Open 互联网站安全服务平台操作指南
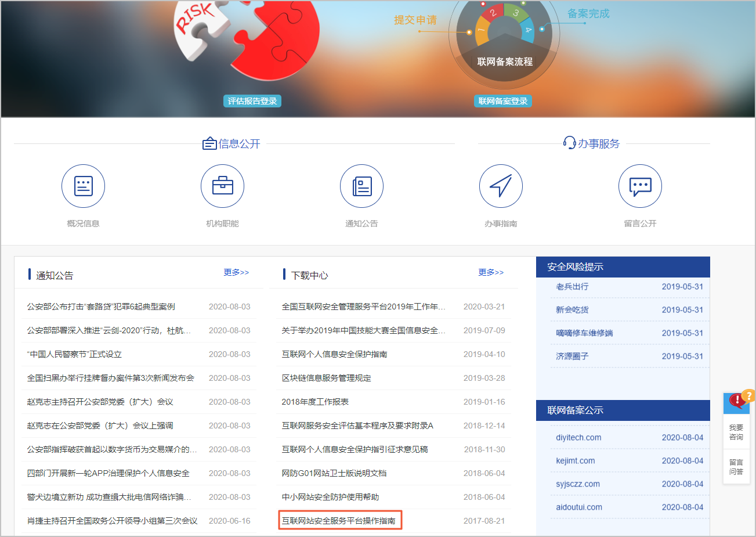 (x=340, y=520)
